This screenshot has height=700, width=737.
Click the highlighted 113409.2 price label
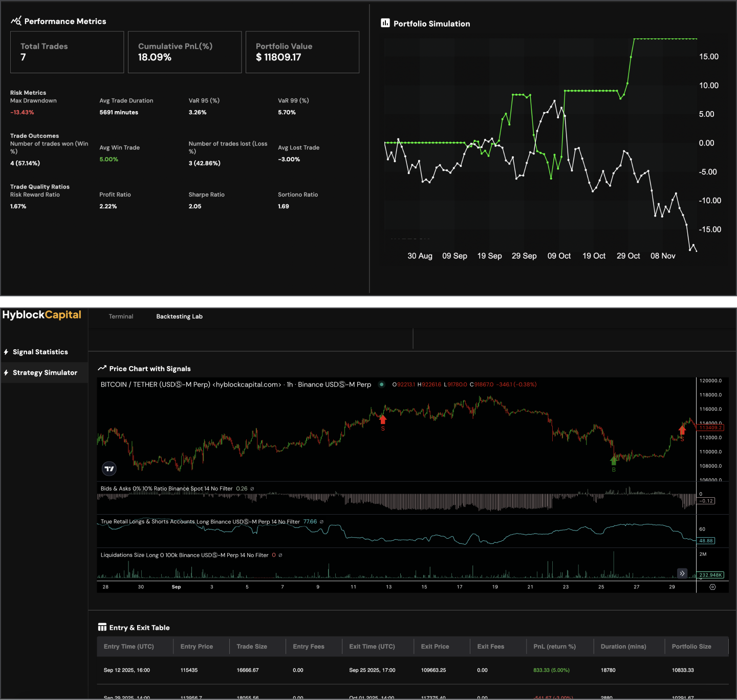(710, 428)
